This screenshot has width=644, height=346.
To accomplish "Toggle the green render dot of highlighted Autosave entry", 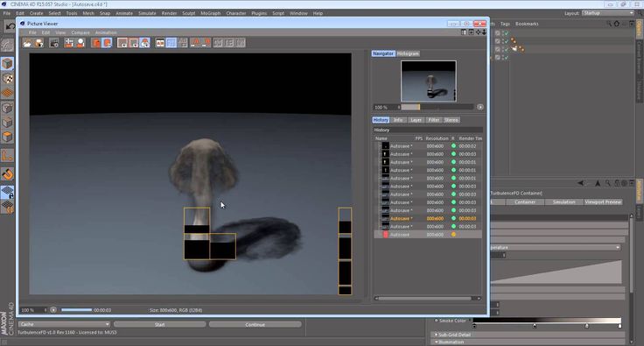I will (x=453, y=219).
